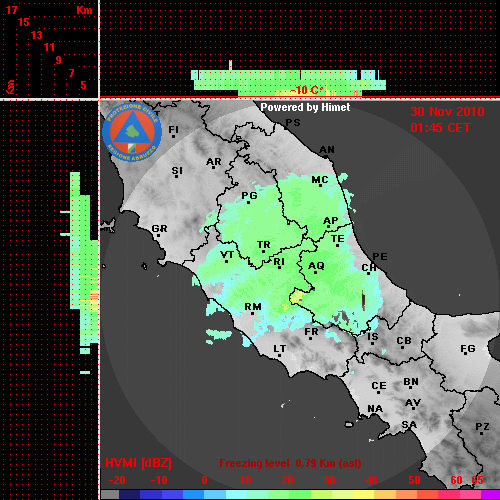Screen dimensions: 500x500
Task: Click the Protezione Civile Regione Abruzzo logo
Action: [132, 132]
